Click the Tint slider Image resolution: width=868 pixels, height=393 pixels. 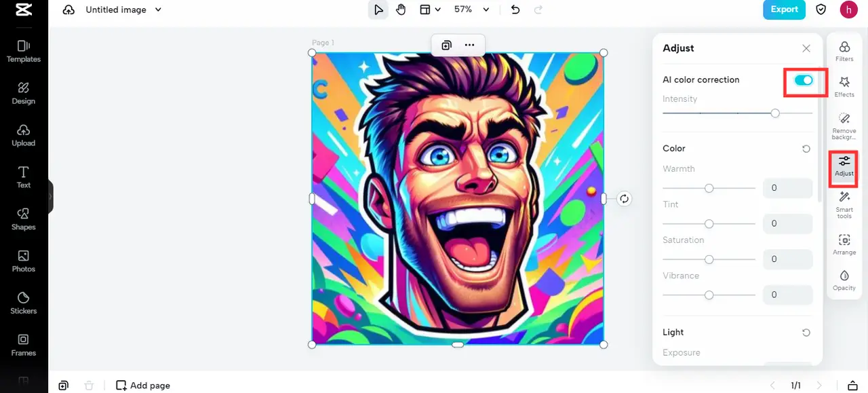click(709, 223)
